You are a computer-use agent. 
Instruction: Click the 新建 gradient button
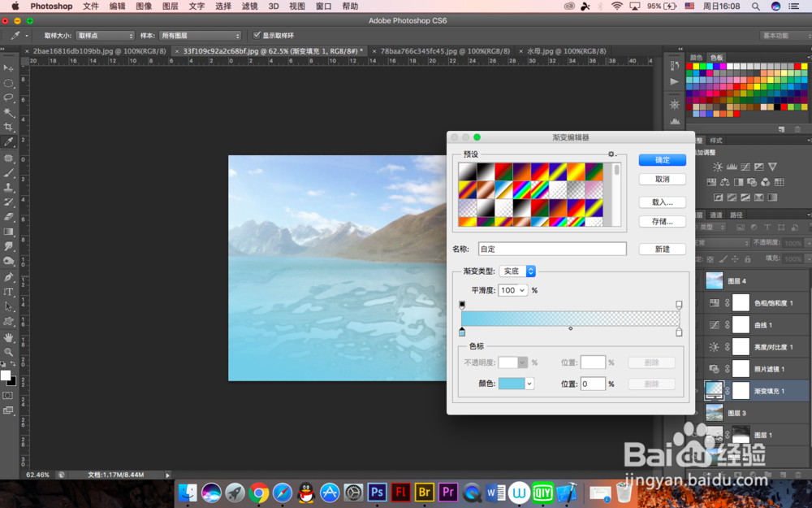pos(663,249)
